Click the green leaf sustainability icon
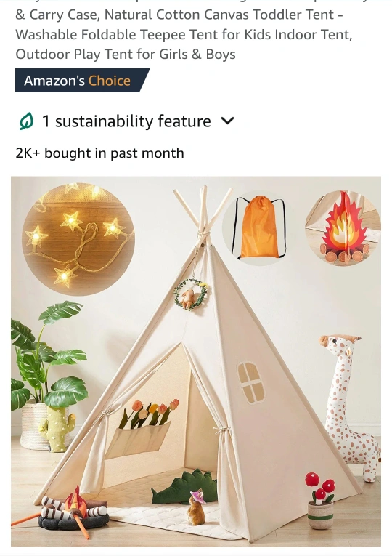This screenshot has width=392, height=556. 26,121
